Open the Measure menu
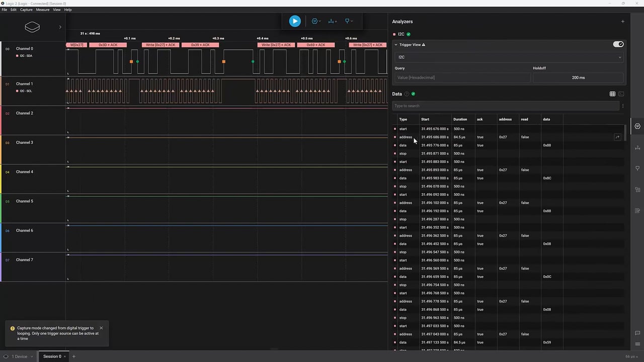The height and width of the screenshot is (362, 644). (x=43, y=10)
